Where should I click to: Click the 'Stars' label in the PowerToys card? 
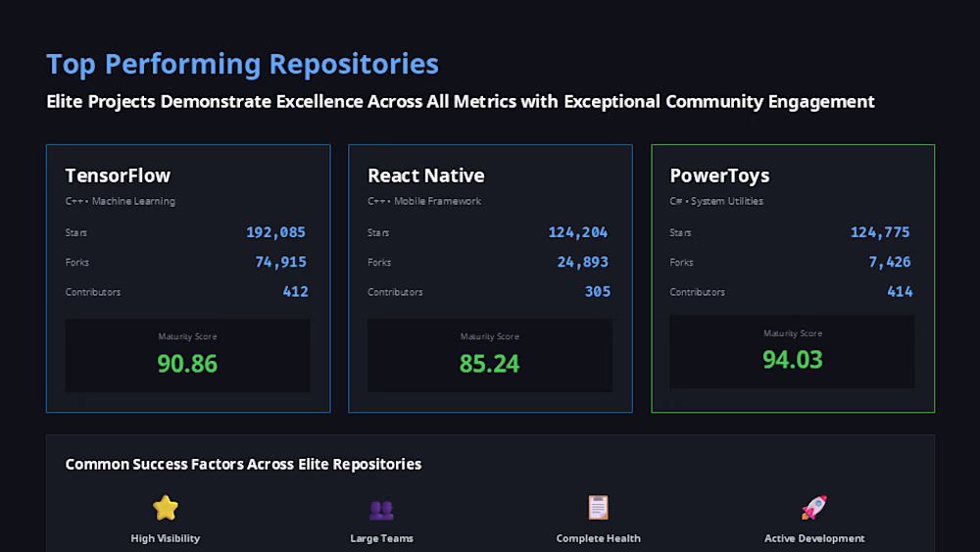click(681, 232)
